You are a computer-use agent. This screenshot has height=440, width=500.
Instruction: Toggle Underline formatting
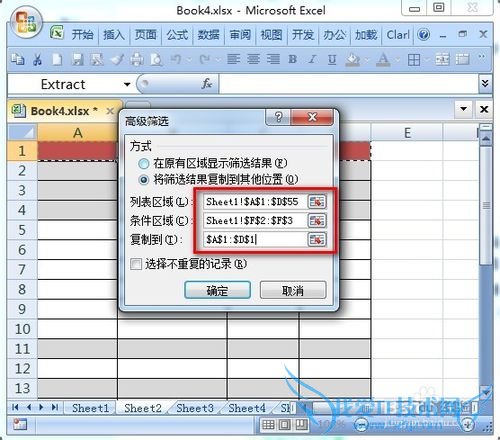332,60
